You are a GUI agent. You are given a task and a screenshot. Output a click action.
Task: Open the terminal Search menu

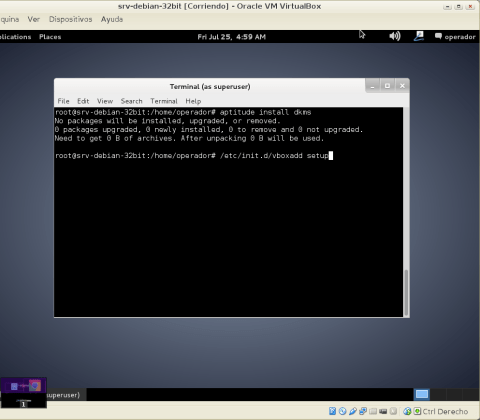pos(131,101)
